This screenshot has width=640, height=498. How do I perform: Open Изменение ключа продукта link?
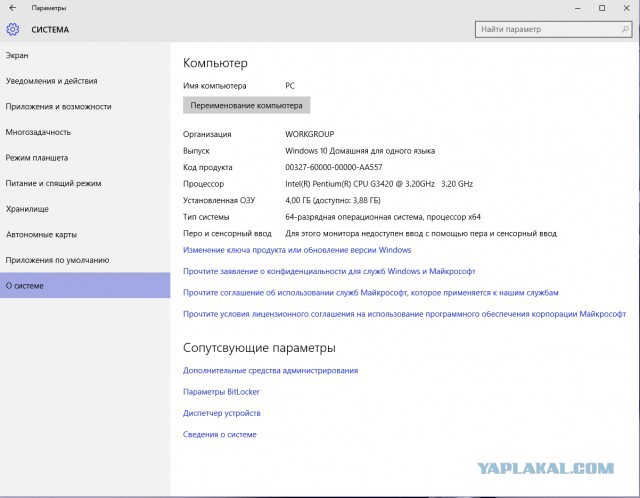297,250
